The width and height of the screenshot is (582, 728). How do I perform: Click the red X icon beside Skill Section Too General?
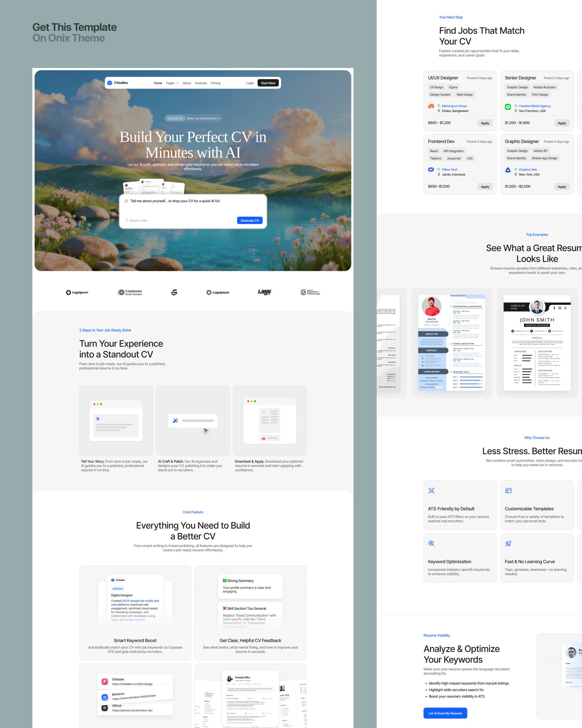225,608
